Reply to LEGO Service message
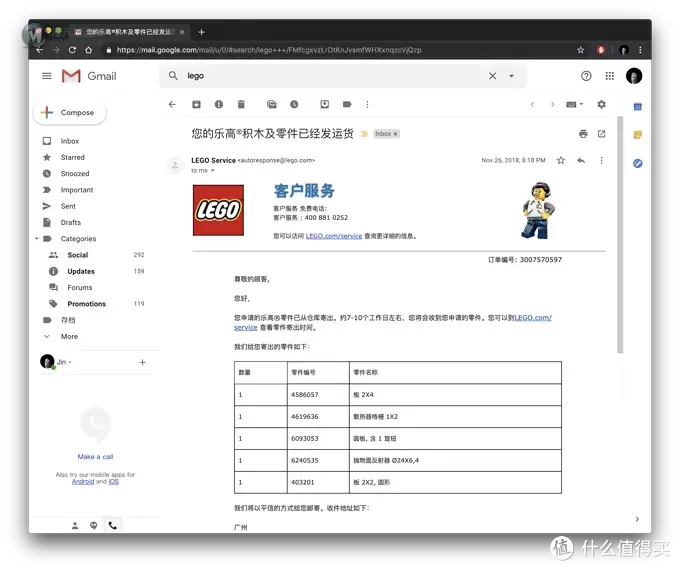The width and height of the screenshot is (680, 571). 581,160
